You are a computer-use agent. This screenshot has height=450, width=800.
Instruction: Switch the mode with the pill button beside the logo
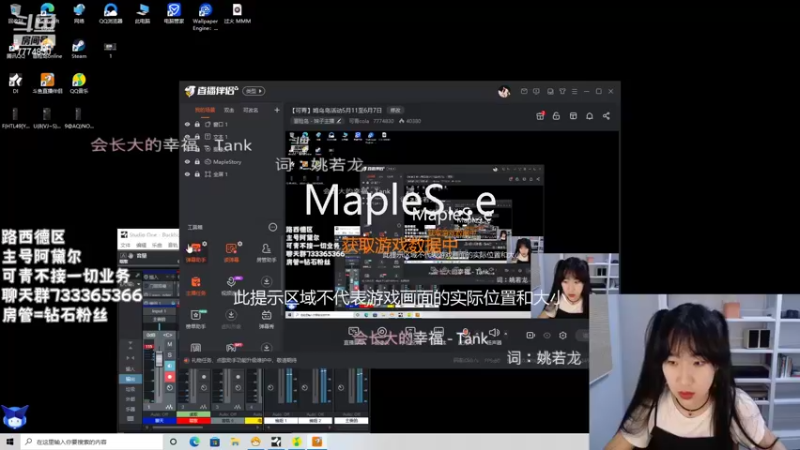tap(254, 91)
